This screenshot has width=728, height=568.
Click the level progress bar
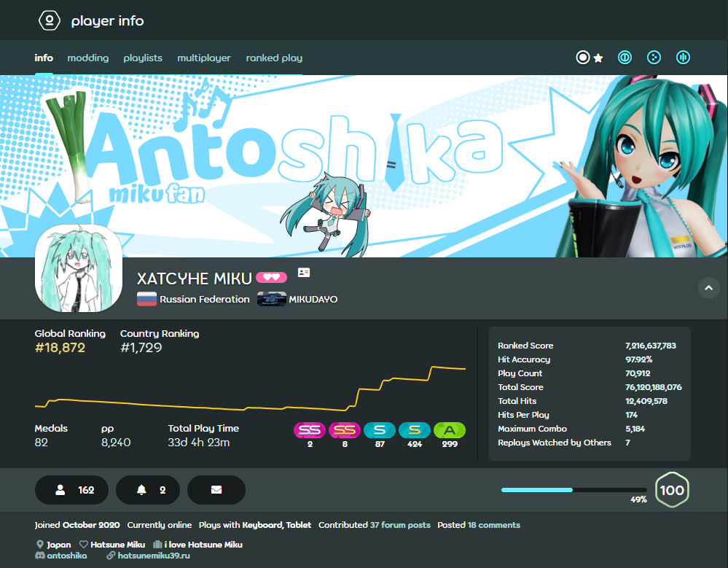tap(574, 490)
